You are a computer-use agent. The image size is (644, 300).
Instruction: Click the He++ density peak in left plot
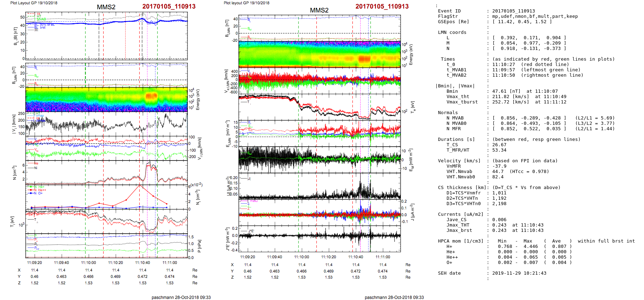[139, 185]
